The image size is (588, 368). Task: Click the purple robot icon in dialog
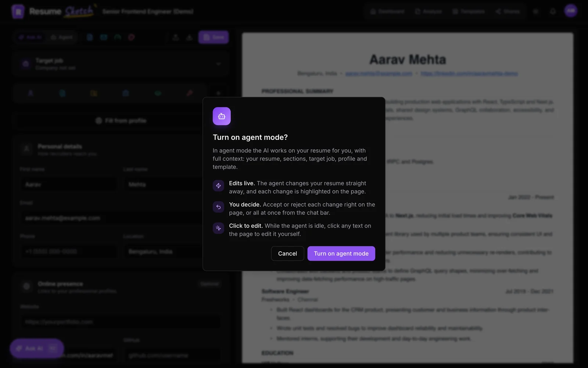[x=222, y=116]
